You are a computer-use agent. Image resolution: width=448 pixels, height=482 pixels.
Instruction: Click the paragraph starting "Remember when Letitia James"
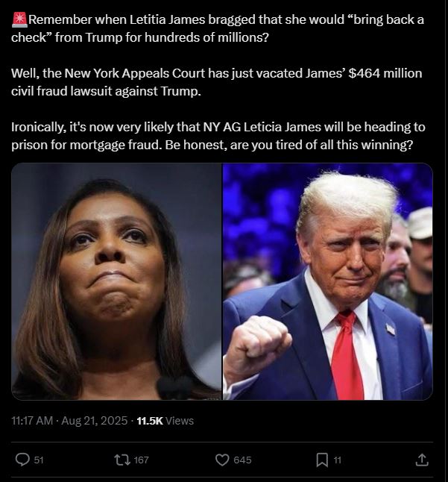pyautogui.click(x=218, y=28)
